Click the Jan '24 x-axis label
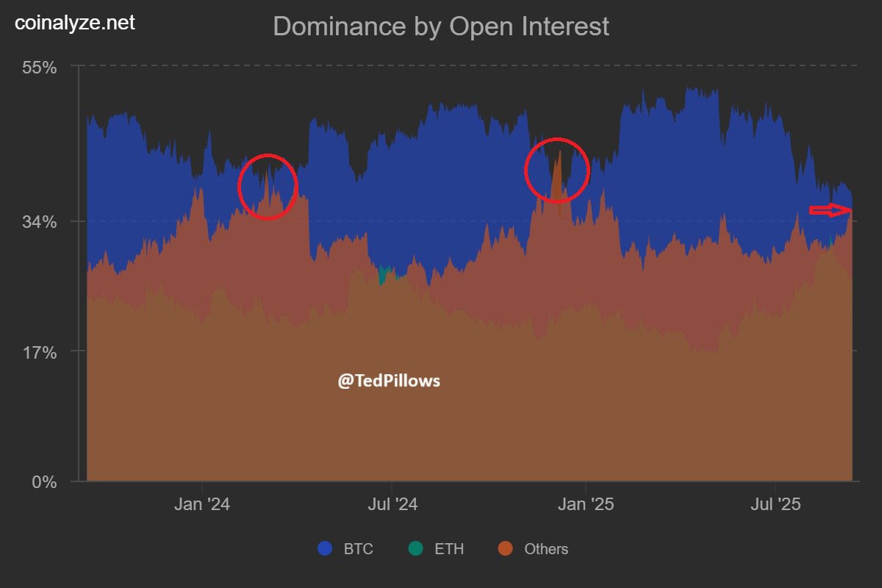 tap(203, 505)
